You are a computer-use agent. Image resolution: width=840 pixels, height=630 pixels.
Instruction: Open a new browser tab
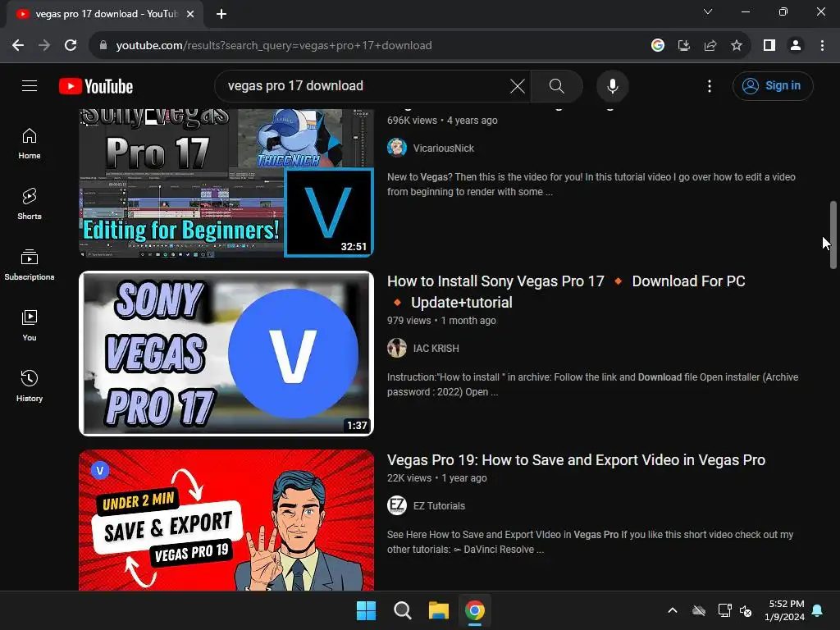[x=221, y=14]
